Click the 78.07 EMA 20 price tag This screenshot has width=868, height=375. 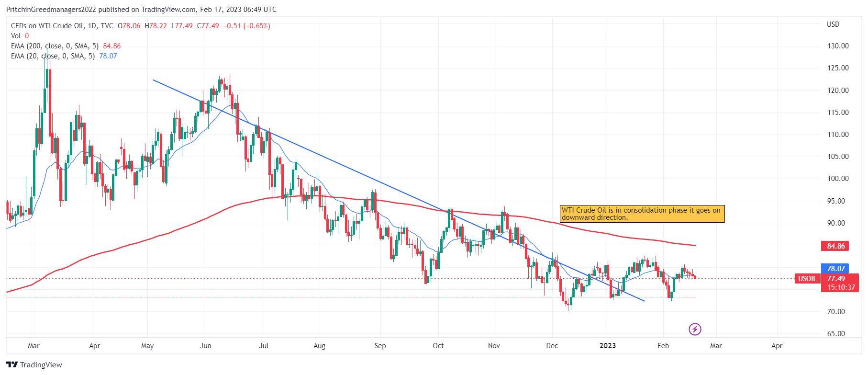point(835,269)
